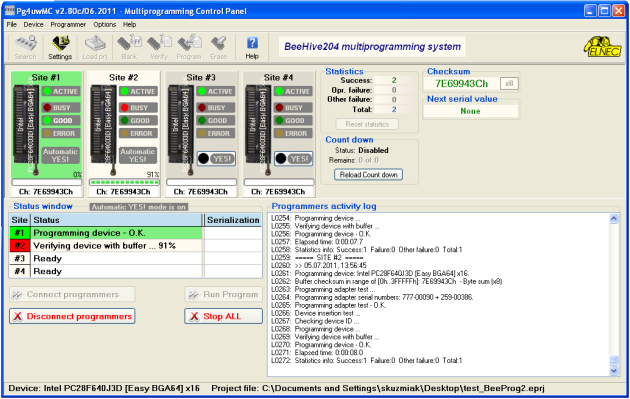Open the Device menu
Image resolution: width=630 pixels, height=399 pixels.
33,25
